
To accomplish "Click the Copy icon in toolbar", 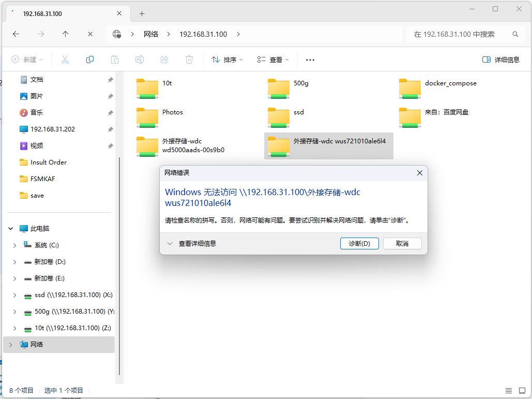I will (90, 60).
